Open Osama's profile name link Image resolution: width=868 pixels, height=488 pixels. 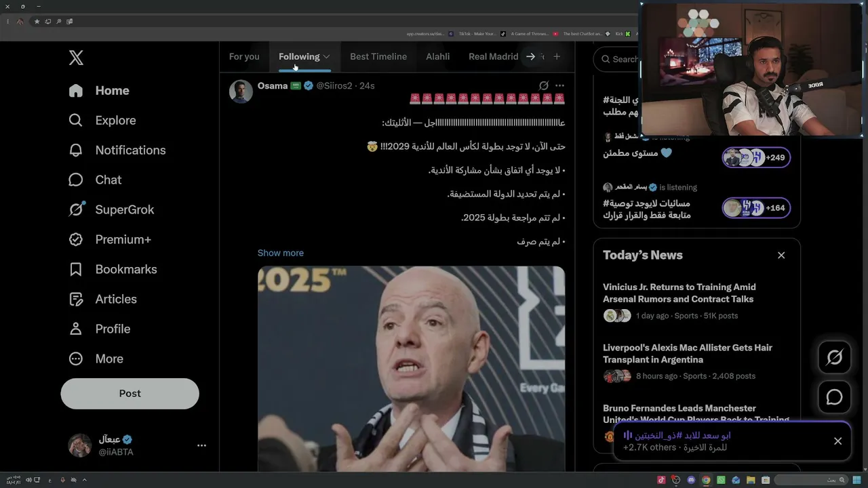pos(273,85)
